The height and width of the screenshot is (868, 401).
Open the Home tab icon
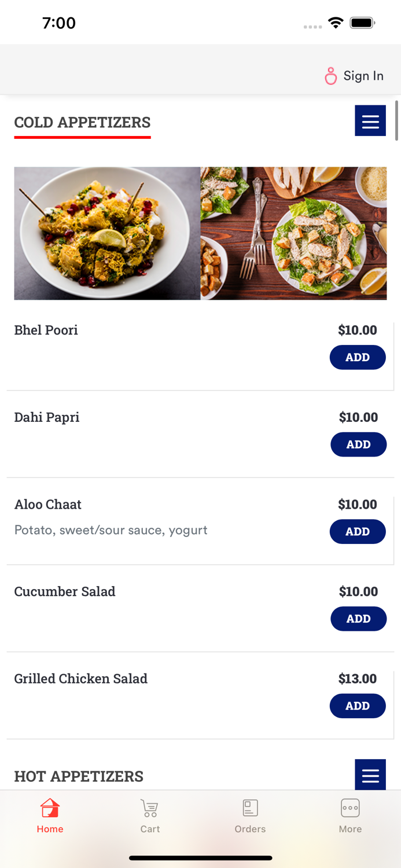50,807
